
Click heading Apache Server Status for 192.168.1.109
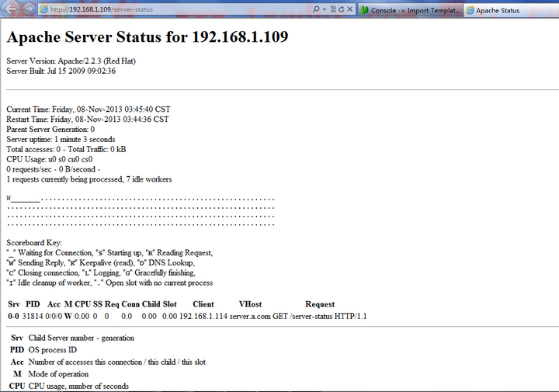(x=148, y=36)
